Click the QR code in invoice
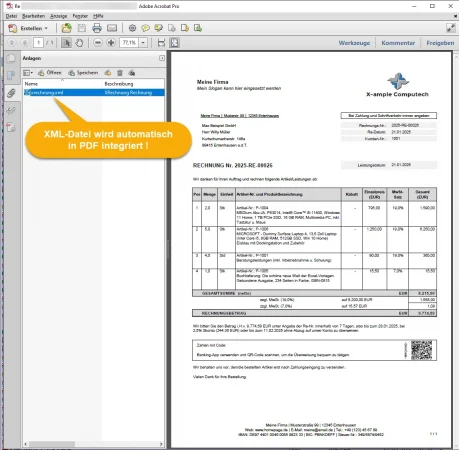Screen dimensions: 459x450 click(421, 350)
